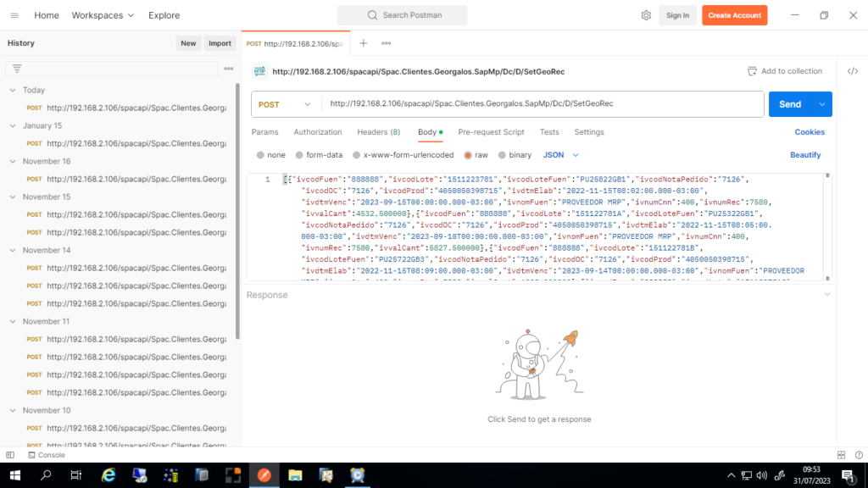Image resolution: width=868 pixels, height=488 pixels.
Task: Switch to the Params tab
Action: 264,132
